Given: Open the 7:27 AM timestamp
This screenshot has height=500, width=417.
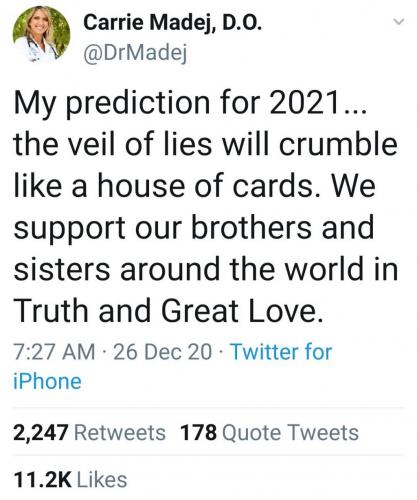Looking at the screenshot, I should coord(54,352).
